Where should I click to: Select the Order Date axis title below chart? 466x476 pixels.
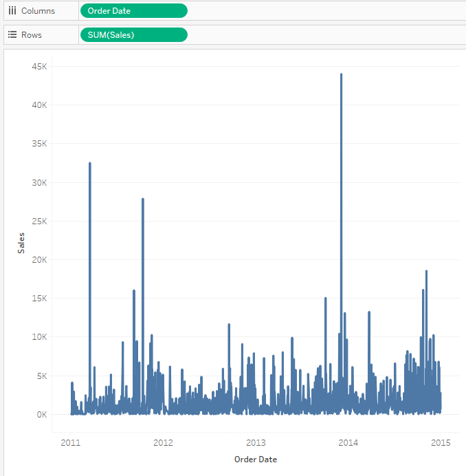pos(256,459)
